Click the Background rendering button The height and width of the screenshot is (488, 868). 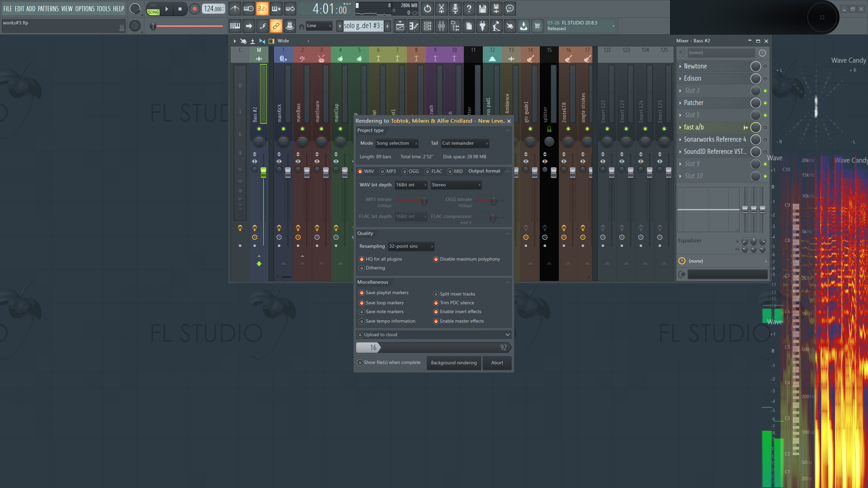[454, 363]
